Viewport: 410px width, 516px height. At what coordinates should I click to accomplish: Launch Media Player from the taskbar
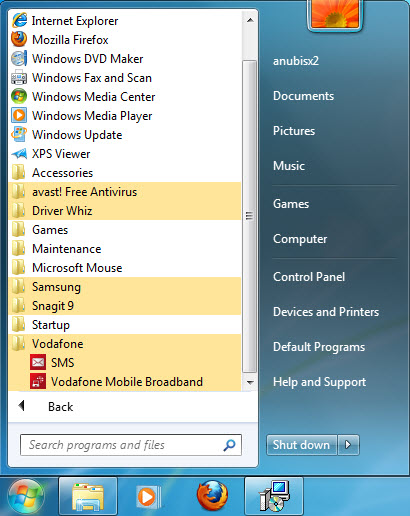click(x=149, y=497)
